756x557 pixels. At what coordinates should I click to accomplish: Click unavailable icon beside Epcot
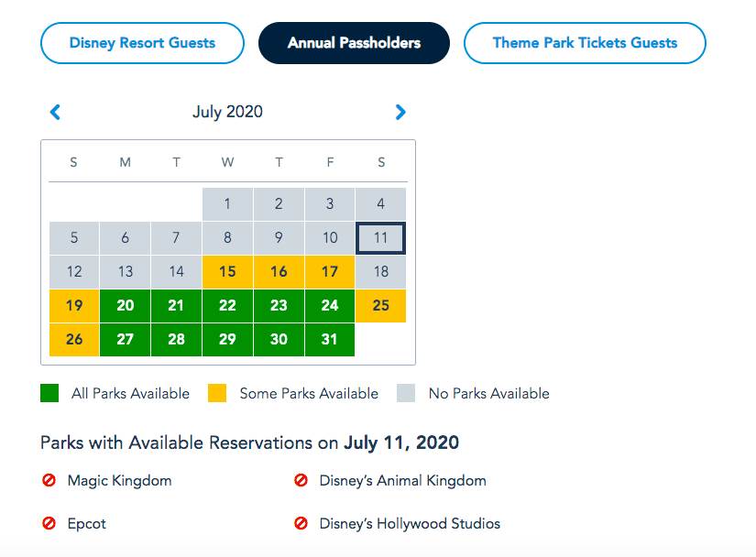coord(49,524)
